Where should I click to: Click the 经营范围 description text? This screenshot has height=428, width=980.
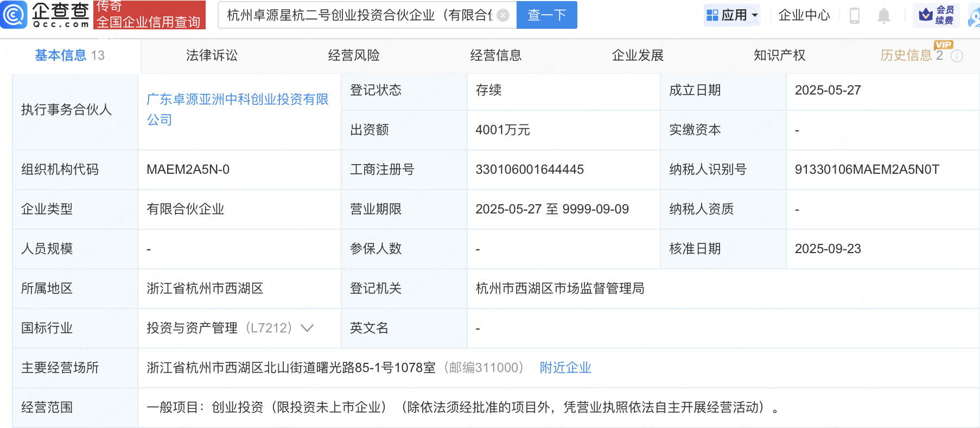(463, 407)
